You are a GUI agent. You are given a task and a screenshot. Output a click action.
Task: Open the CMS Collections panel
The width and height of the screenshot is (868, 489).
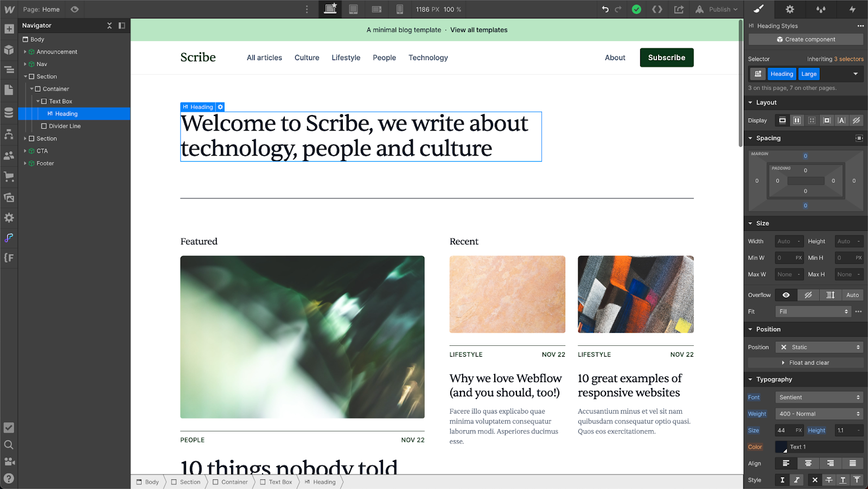click(9, 112)
